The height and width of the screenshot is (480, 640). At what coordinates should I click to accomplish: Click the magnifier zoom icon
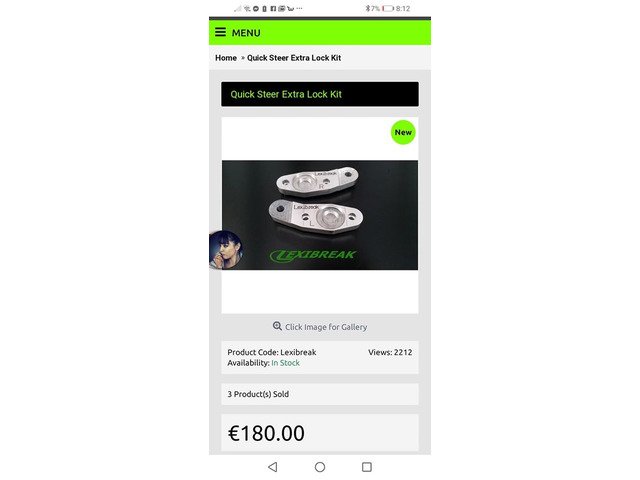[x=277, y=326]
